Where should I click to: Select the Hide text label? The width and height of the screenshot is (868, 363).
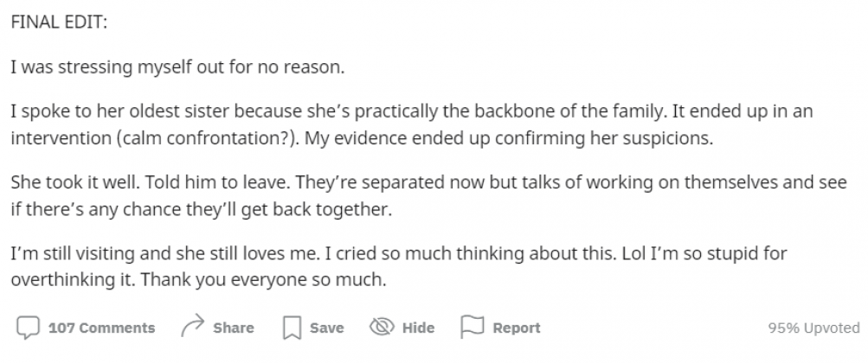pos(418,328)
